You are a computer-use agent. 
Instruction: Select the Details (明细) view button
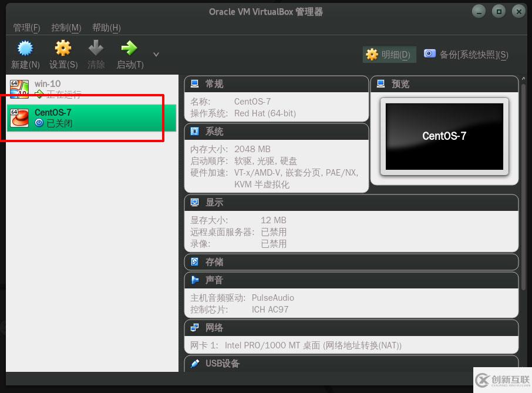389,55
